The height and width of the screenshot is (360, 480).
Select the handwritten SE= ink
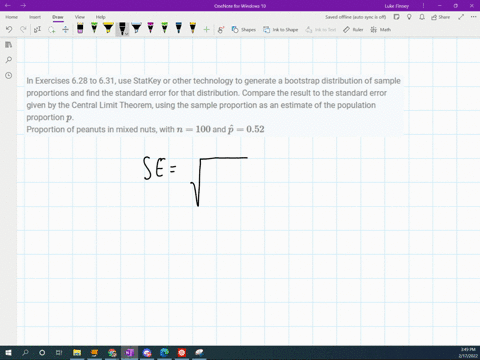159,168
